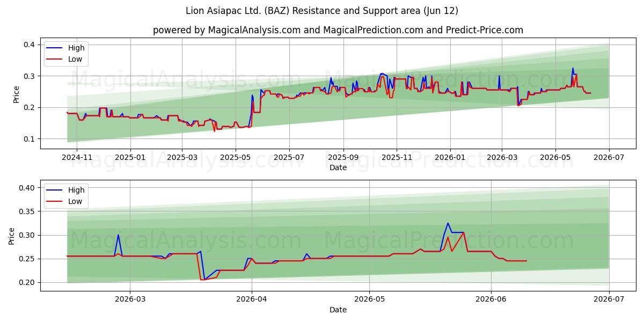
Task: Click the bottom chart 'Date' axis label
Action: [x=338, y=310]
